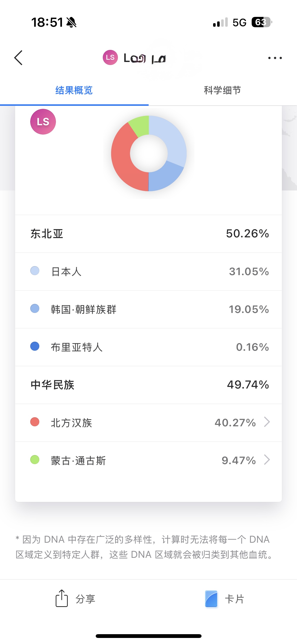
Task: Tap the back arrow icon
Action: tap(18, 58)
